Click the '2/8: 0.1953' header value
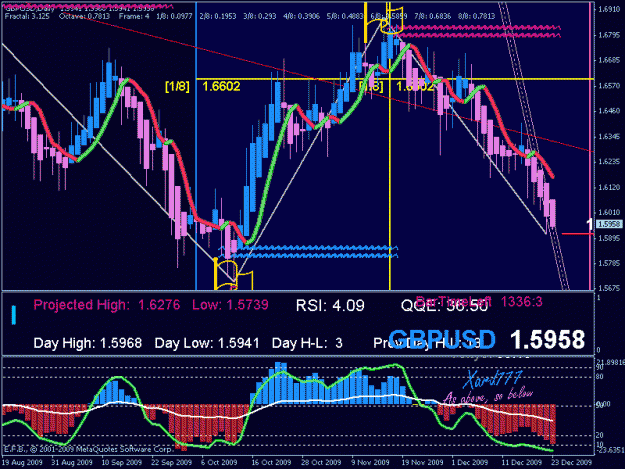 pos(218,16)
